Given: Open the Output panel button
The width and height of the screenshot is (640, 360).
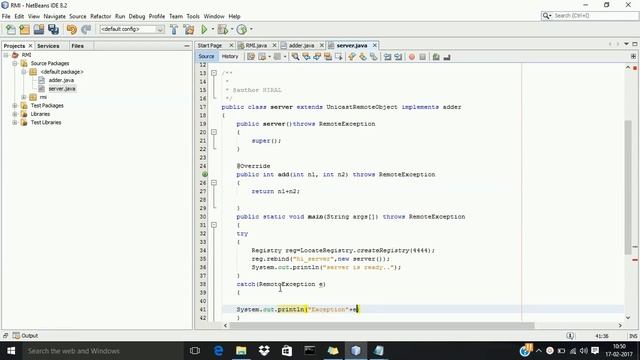Looking at the screenshot, I should pyautogui.click(x=25, y=336).
